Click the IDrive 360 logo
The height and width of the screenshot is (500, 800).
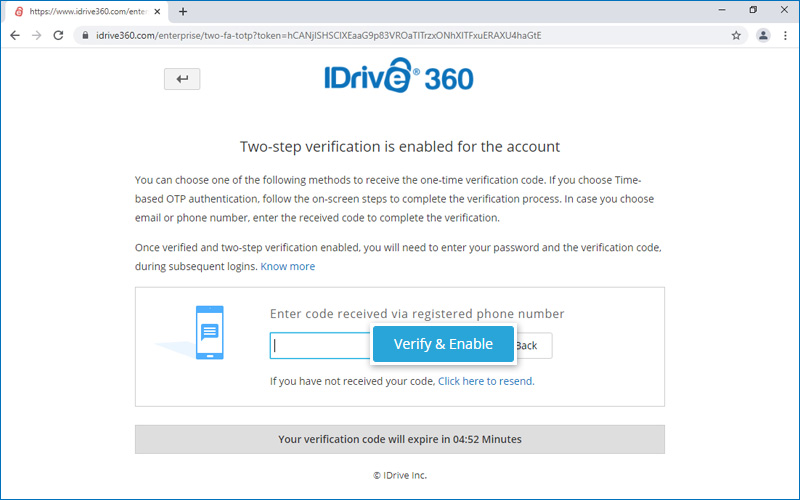click(x=399, y=76)
